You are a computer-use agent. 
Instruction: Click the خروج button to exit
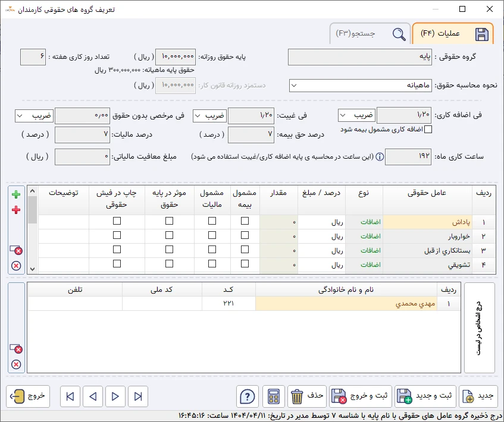[27, 396]
